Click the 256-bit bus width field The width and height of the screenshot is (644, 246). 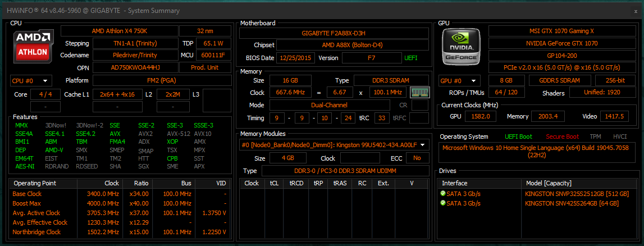tap(615, 80)
